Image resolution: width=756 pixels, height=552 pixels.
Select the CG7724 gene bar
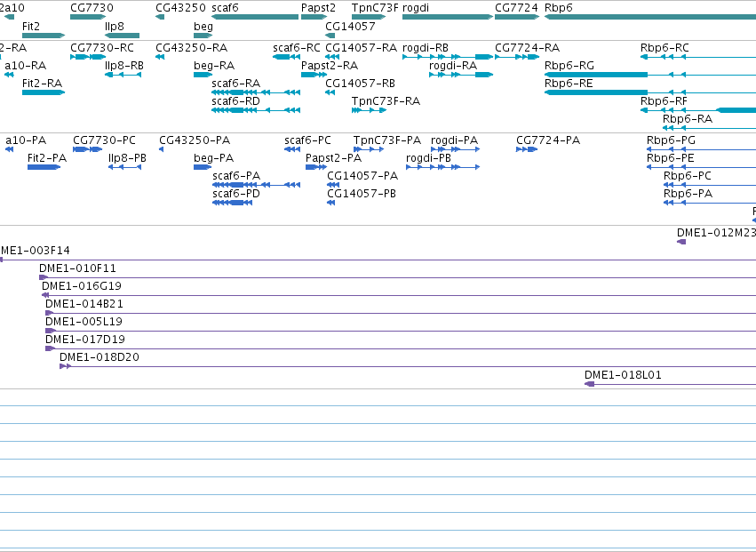[517, 17]
